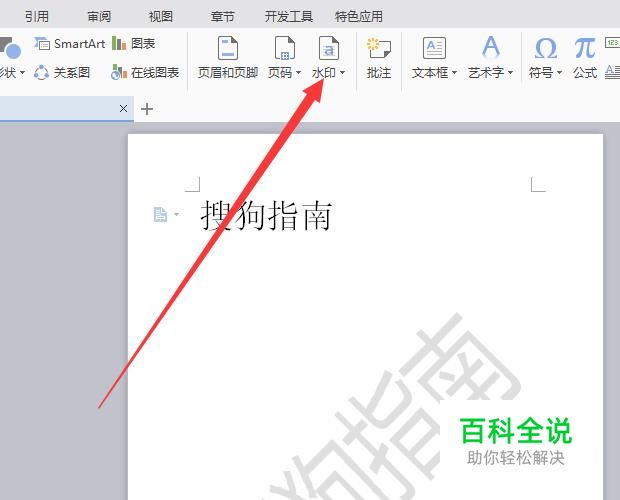Click the 符号 omega symbol icon
Viewport: 620px width, 500px height.
pos(546,48)
